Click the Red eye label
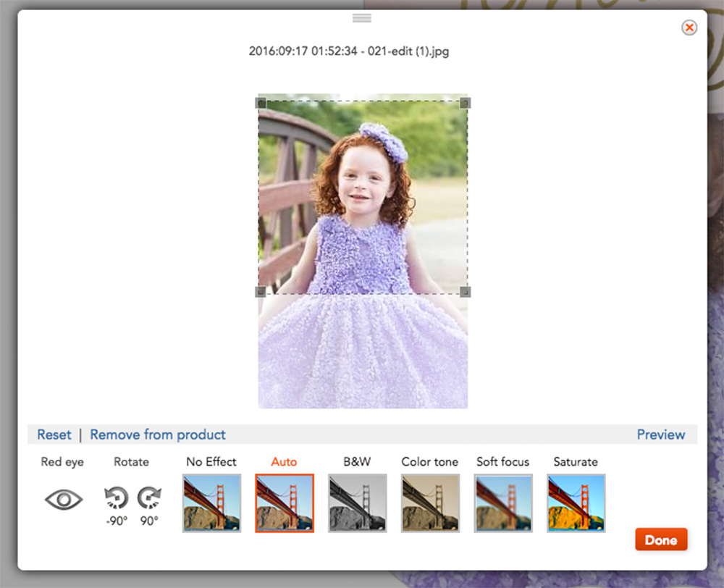The height and width of the screenshot is (588, 724). click(x=62, y=461)
